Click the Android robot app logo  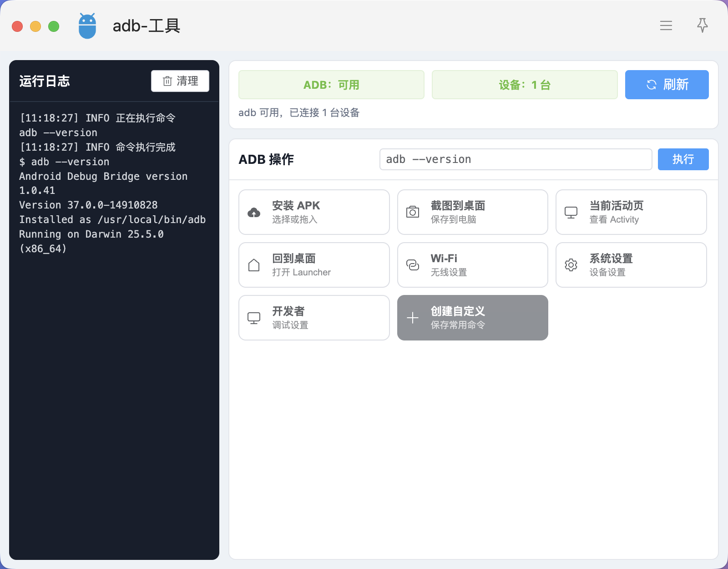[87, 26]
